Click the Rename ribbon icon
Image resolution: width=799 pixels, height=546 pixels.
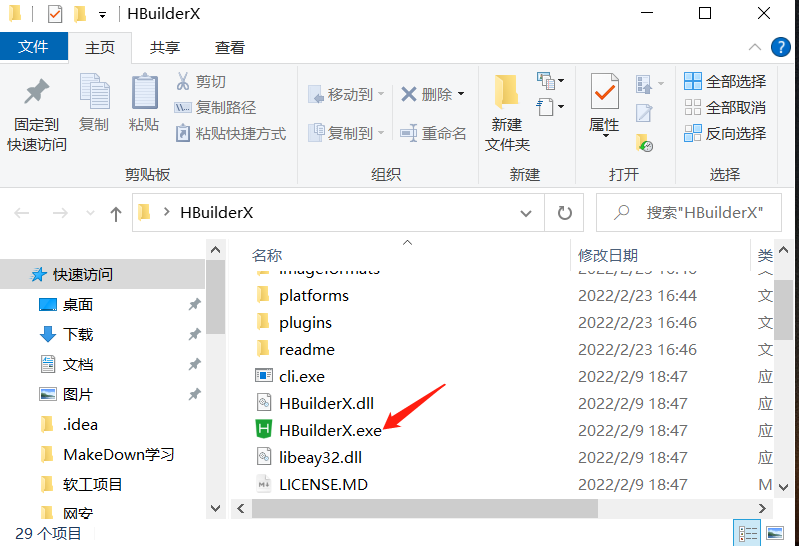point(409,134)
